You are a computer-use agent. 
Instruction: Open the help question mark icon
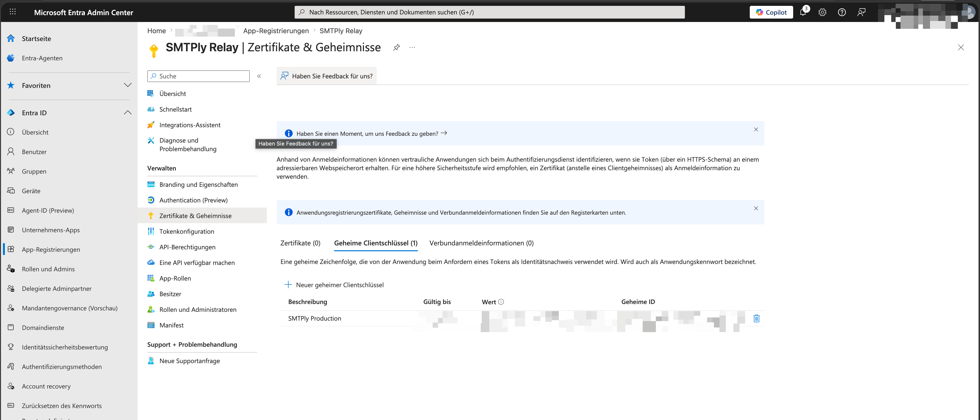(841, 12)
